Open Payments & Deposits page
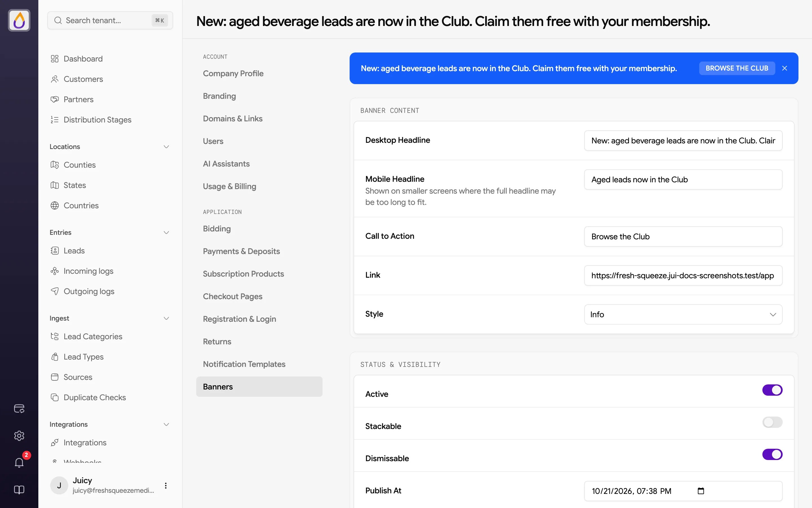Screen dimensions: 812x508 tap(241, 251)
